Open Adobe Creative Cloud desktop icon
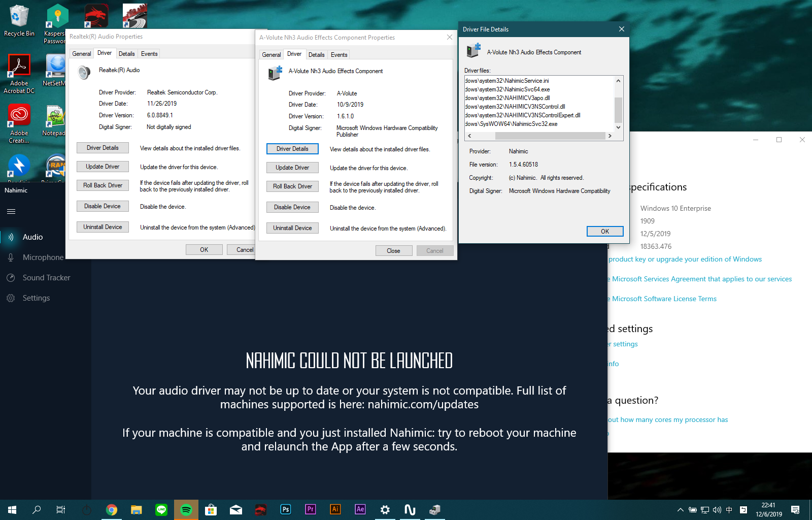 [x=19, y=123]
